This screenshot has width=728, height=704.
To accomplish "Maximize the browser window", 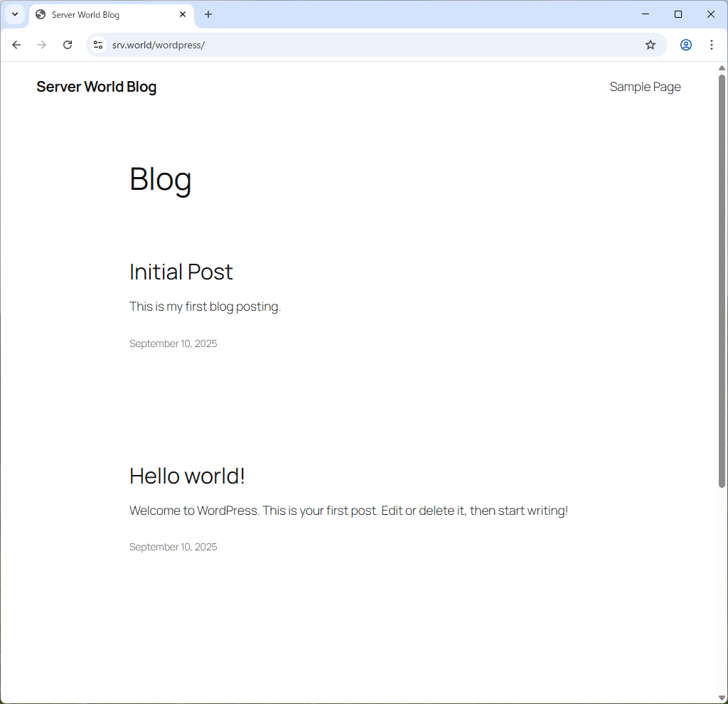I will tap(678, 14).
